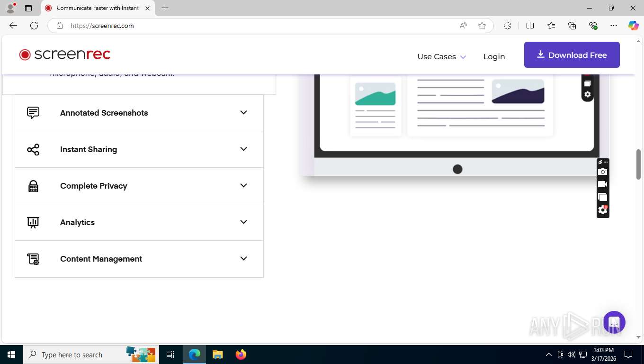Screen dimensions: 644x364
Task: Expand the Complete Privacy section chevron
Action: (243, 186)
